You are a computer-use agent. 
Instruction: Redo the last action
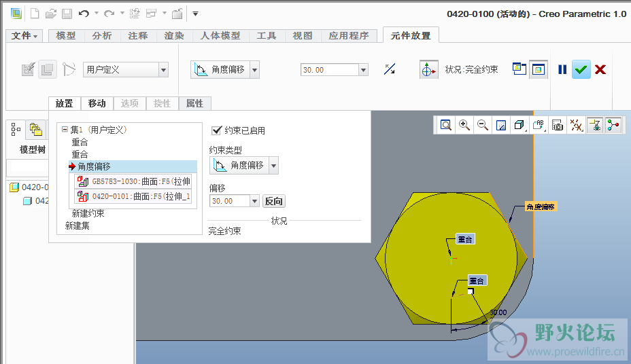[x=109, y=14]
